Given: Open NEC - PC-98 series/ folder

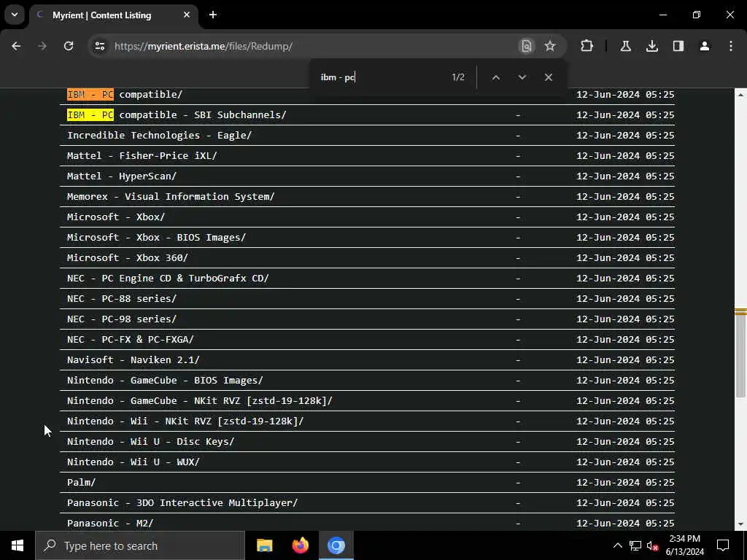Looking at the screenshot, I should pos(122,319).
